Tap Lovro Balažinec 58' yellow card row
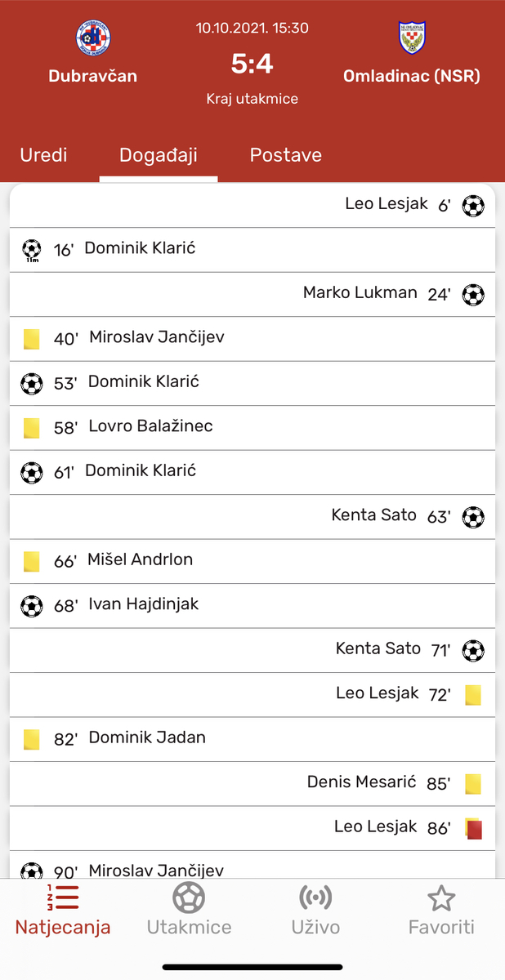Image resolution: width=505 pixels, height=980 pixels. click(x=252, y=427)
